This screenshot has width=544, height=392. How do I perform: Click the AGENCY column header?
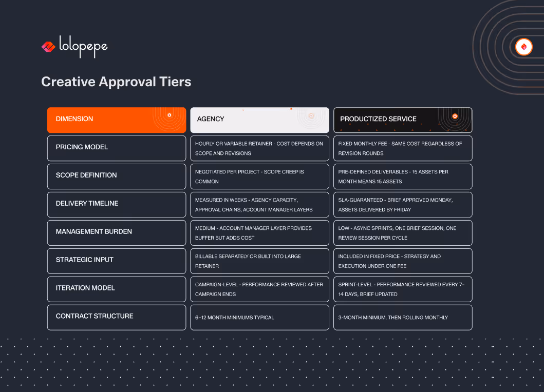[259, 120]
